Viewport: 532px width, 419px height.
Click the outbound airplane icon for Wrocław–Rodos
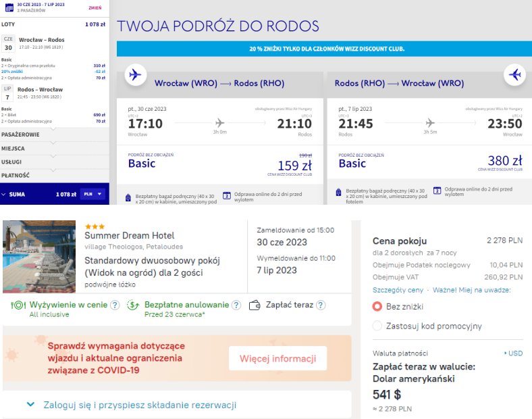coord(136,74)
